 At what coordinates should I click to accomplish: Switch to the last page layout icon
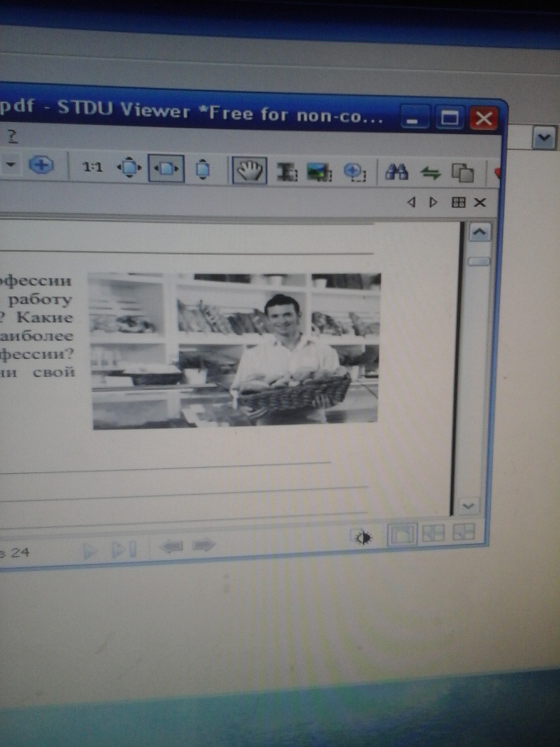(x=464, y=532)
